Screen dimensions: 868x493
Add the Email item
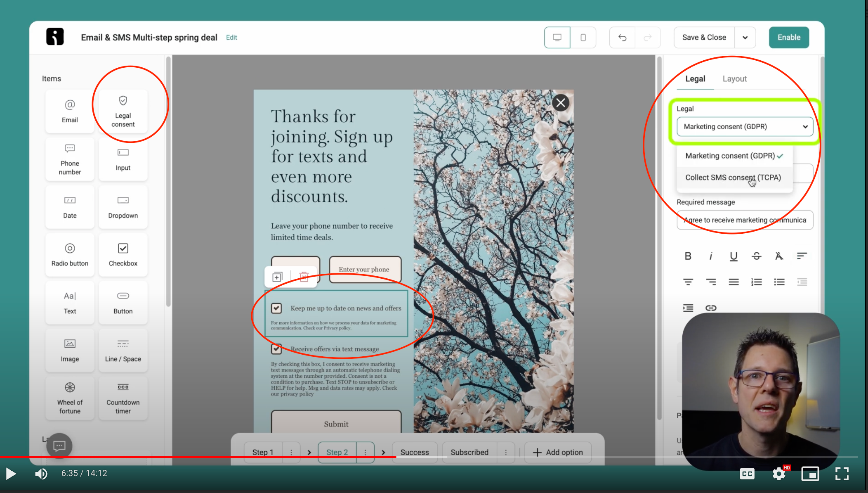click(x=70, y=111)
